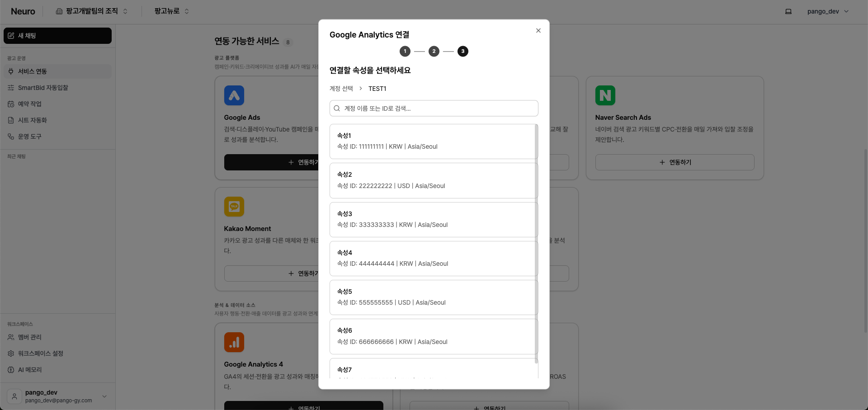Start a new chat with 새 채팅
Image resolution: width=868 pixels, height=410 pixels.
tap(58, 36)
